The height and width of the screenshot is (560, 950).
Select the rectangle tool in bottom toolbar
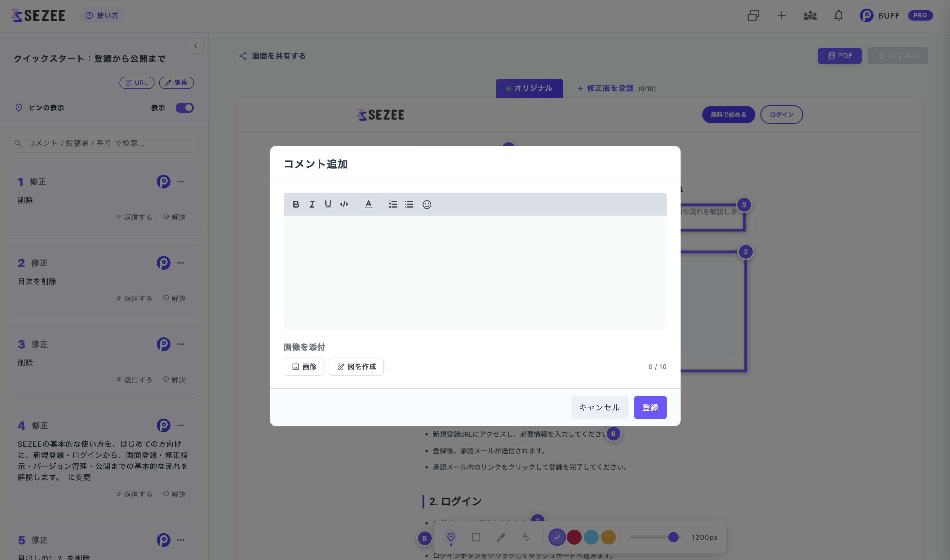click(476, 537)
